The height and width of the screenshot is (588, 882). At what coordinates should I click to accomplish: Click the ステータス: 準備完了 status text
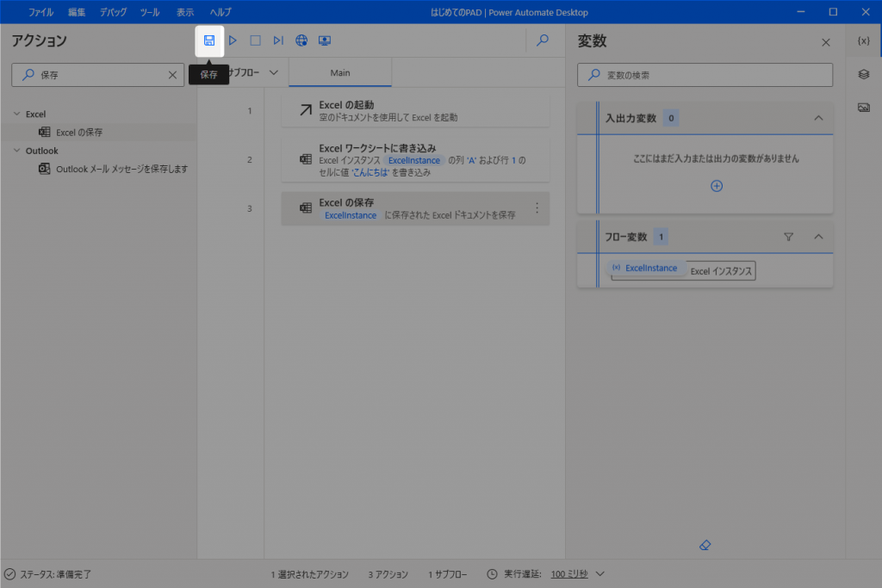[56, 574]
